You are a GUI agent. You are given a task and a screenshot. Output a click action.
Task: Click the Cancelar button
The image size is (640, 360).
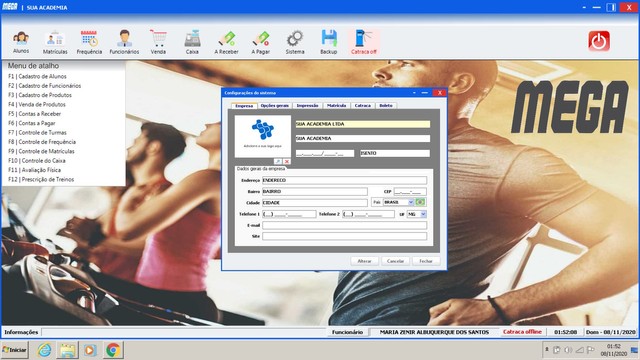pyautogui.click(x=395, y=261)
